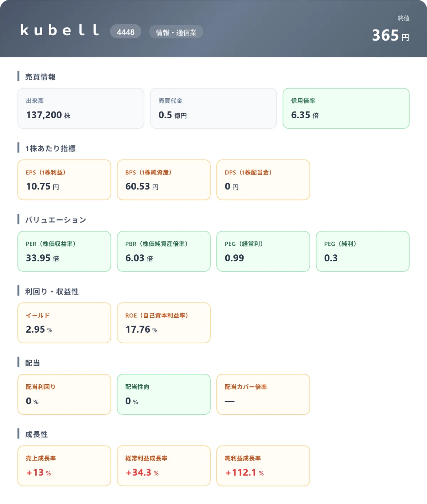Select the 信用倍率 card showing 6.35 倍

(346, 108)
